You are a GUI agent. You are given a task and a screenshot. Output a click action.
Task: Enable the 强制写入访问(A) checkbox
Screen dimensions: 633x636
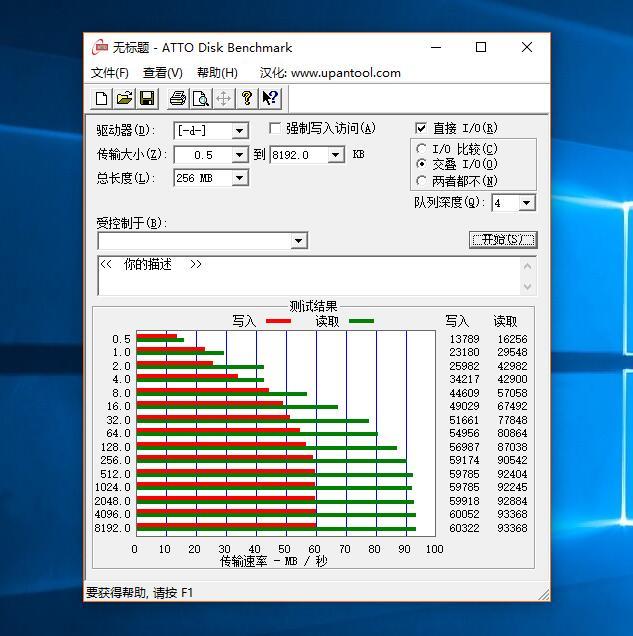click(x=275, y=129)
